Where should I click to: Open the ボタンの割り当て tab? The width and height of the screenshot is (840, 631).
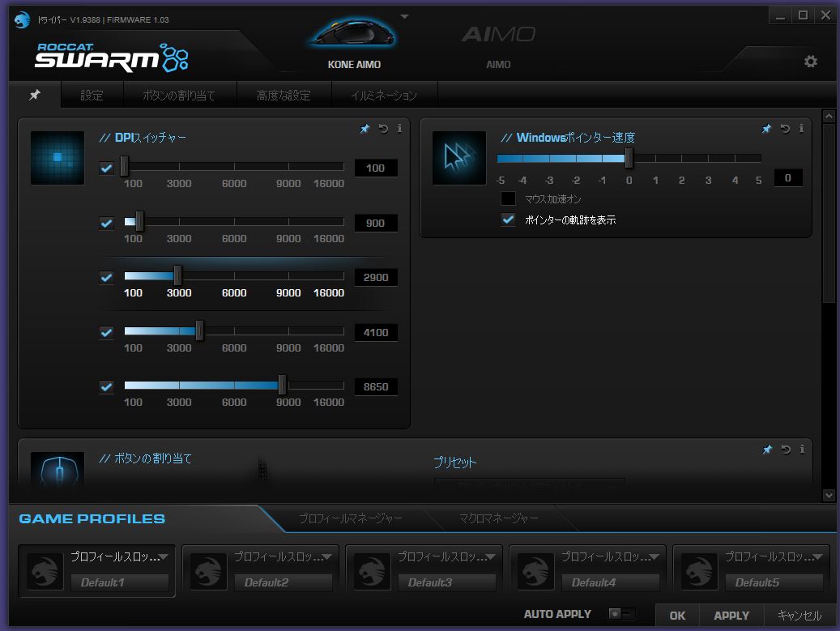pos(180,95)
